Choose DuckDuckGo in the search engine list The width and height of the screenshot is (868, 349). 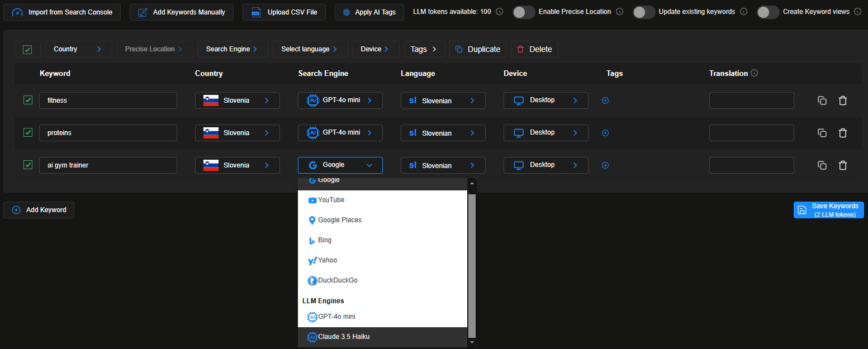337,280
